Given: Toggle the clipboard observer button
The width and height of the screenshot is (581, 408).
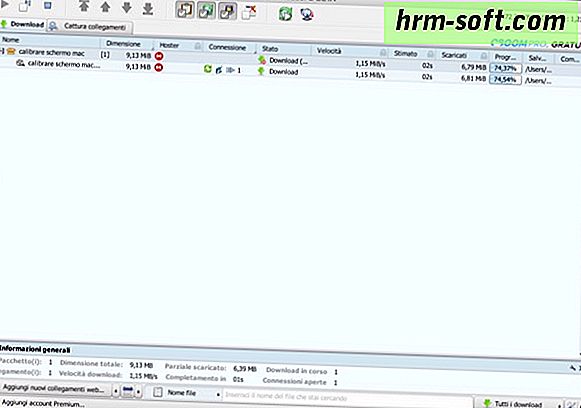Looking at the screenshot, I should pos(185,10).
